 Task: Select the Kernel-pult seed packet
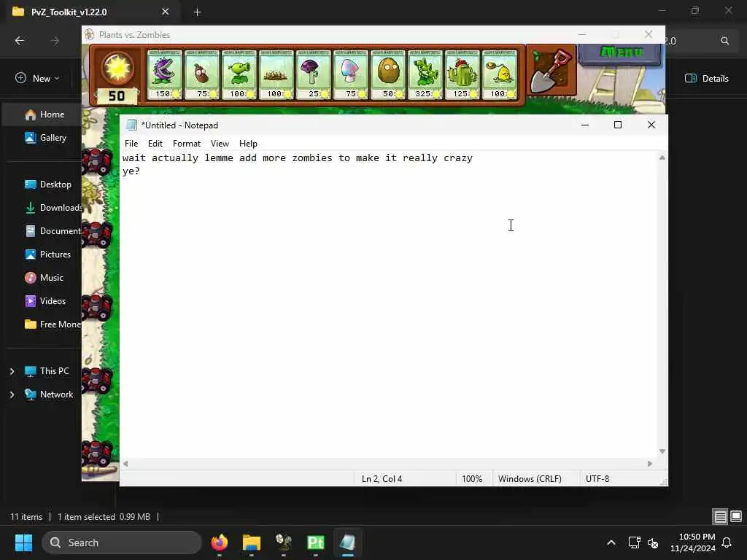pyautogui.click(x=499, y=75)
